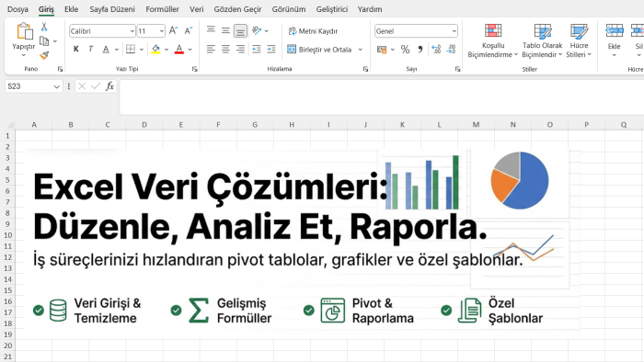Image resolution: width=644 pixels, height=362 pixels.
Task: Click the borders icon
Action: (x=131, y=50)
